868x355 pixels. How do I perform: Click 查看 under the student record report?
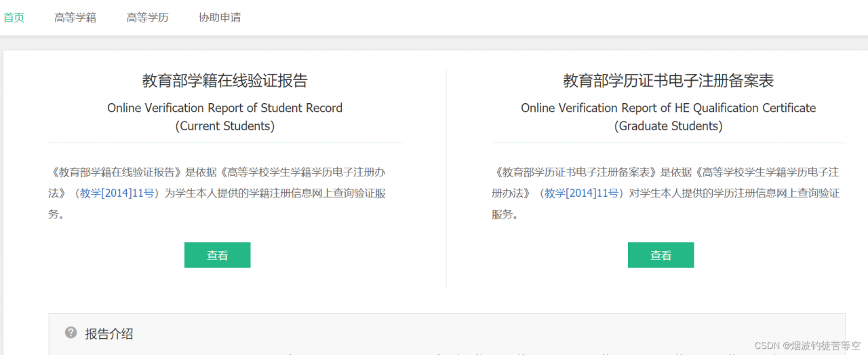[218, 255]
